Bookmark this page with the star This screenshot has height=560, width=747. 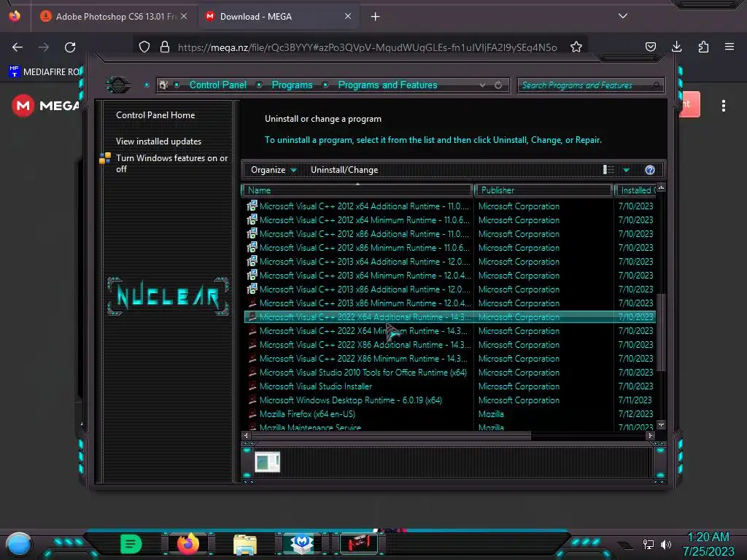[576, 47]
